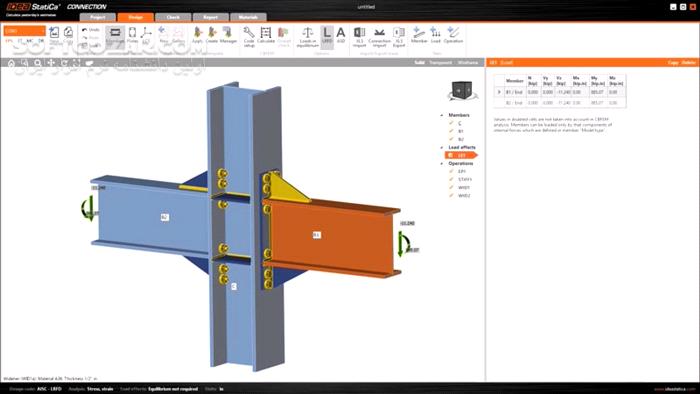Collapse the Operations tree group
Image resolution: width=700 pixels, height=394 pixels.
442,163
